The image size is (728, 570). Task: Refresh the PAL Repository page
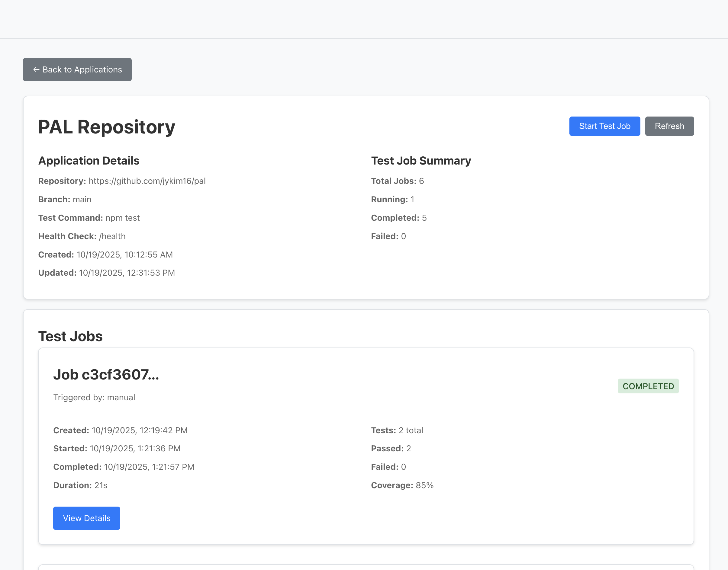pos(669,126)
